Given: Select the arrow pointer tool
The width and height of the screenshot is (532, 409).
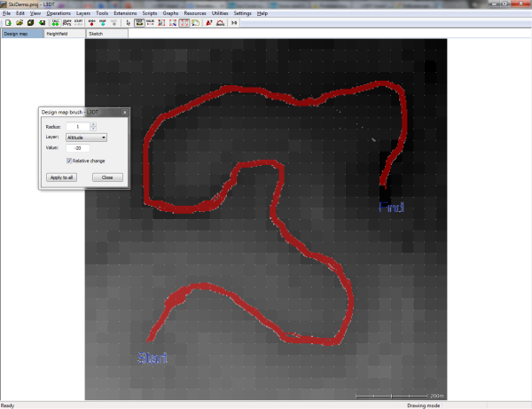Looking at the screenshot, I should pyautogui.click(x=129, y=22).
